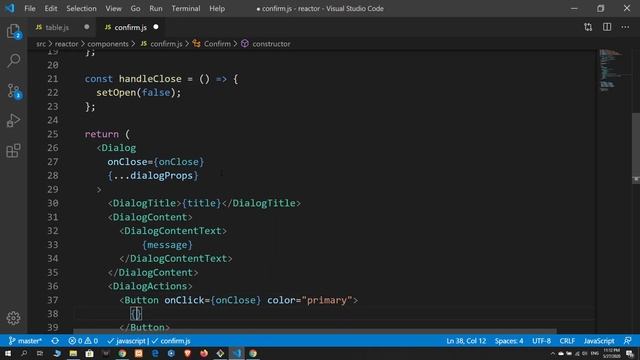Screen dimensions: 640x360
Task: Open the Run and Debug view
Action: [13, 120]
